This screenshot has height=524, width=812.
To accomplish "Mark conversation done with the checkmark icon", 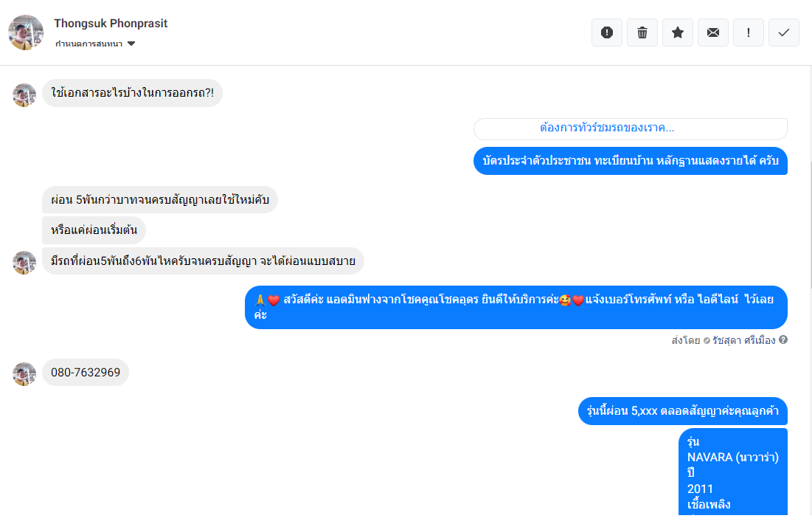I will coord(783,32).
